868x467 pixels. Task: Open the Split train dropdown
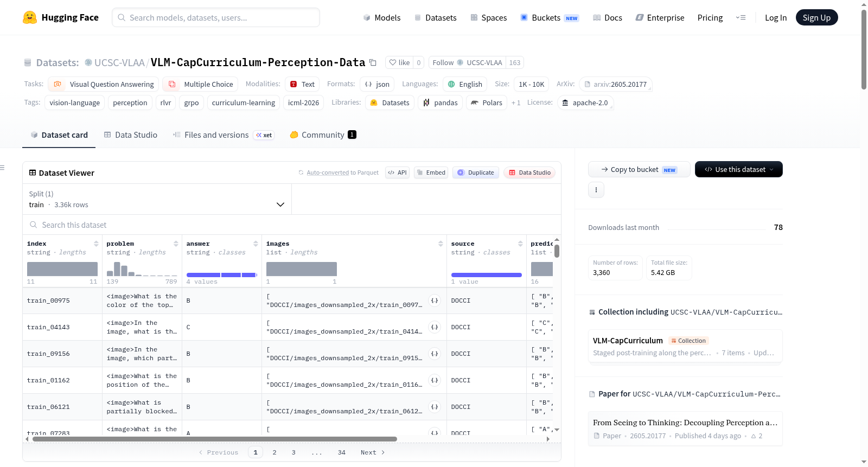click(x=157, y=199)
